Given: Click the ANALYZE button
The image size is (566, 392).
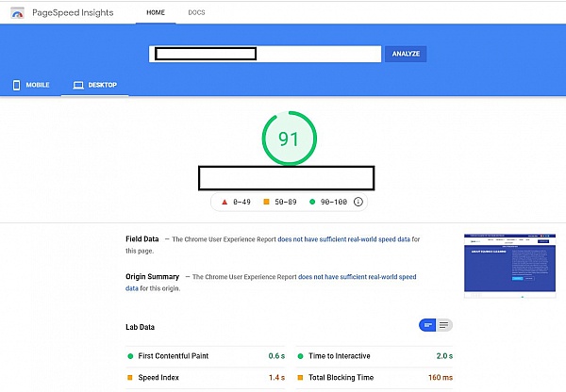Looking at the screenshot, I should click(406, 54).
